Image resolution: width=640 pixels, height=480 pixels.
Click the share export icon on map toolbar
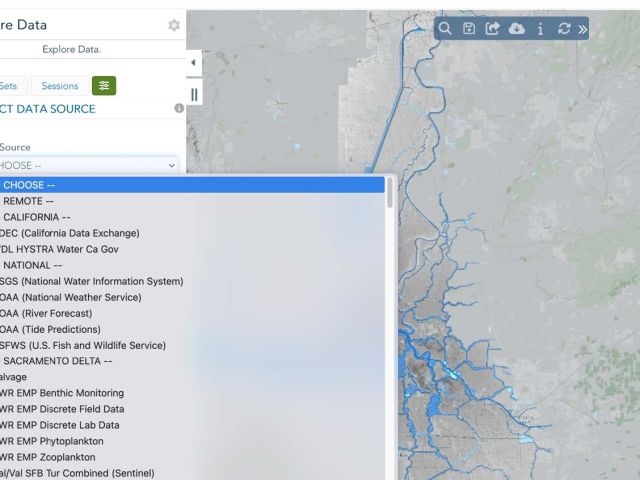[x=492, y=29]
